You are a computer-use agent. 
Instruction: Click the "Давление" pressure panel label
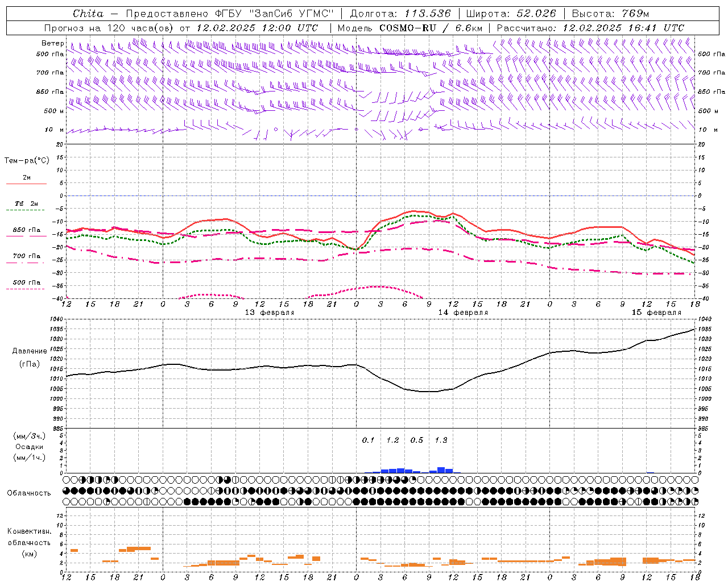pyautogui.click(x=30, y=351)
